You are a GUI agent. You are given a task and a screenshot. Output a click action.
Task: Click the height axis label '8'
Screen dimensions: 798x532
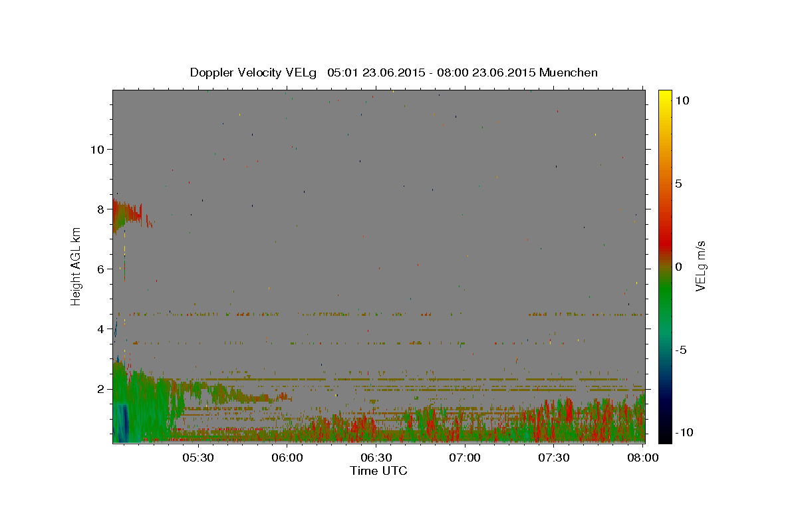click(100, 209)
